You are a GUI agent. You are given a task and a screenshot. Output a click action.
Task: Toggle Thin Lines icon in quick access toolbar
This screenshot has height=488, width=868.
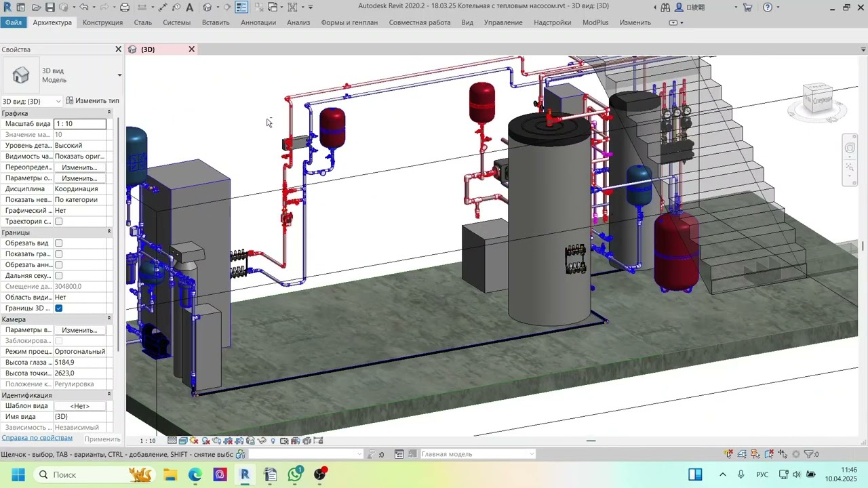(x=241, y=7)
